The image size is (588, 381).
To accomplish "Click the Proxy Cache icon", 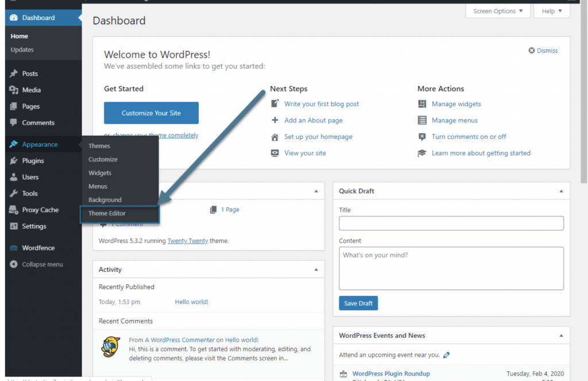I will pyautogui.click(x=14, y=210).
